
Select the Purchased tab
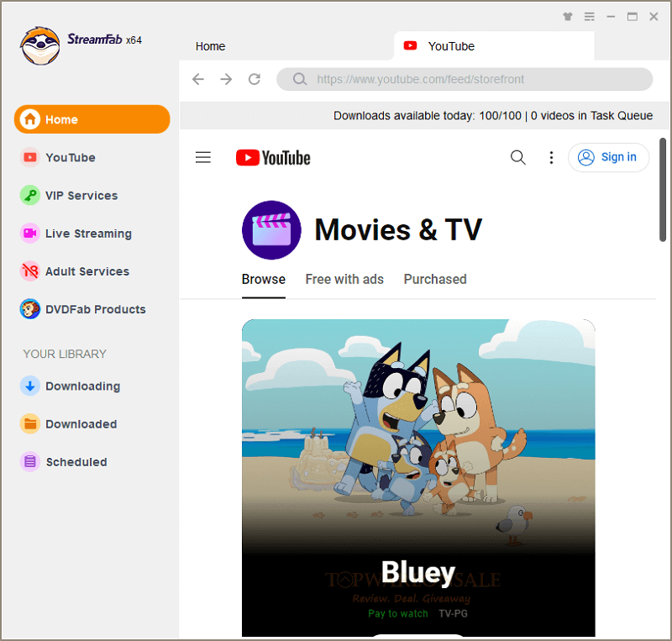pos(435,279)
